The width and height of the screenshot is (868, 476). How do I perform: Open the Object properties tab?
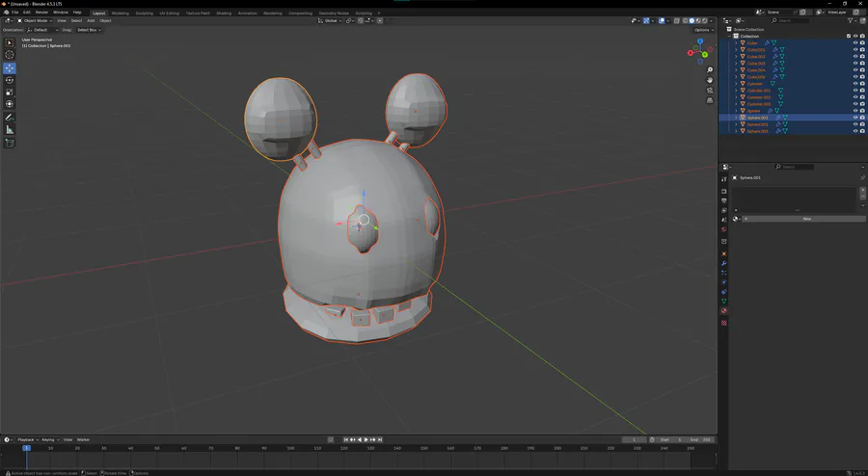[x=724, y=253]
